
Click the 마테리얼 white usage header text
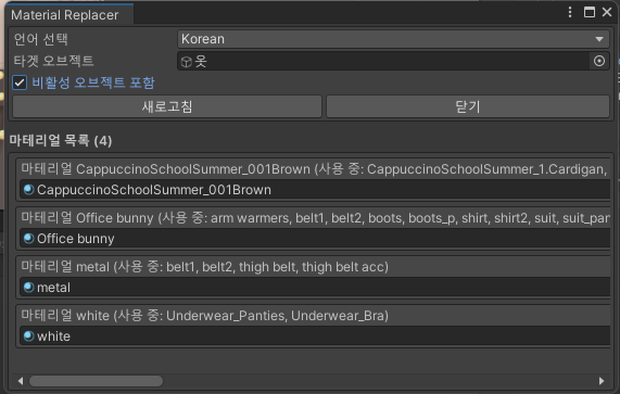tap(204, 315)
